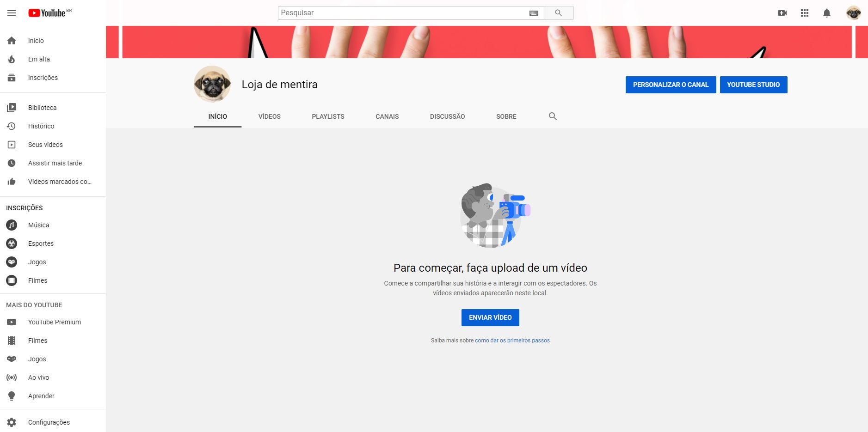Viewport: 868px width, 432px height.
Task: Click the search magnifier icon
Action: [x=559, y=12]
